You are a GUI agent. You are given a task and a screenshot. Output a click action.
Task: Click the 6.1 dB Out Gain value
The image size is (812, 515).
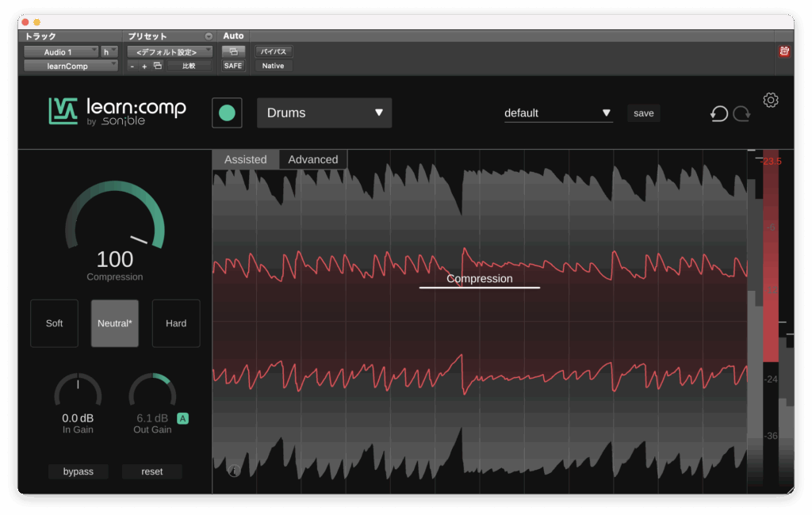152,418
